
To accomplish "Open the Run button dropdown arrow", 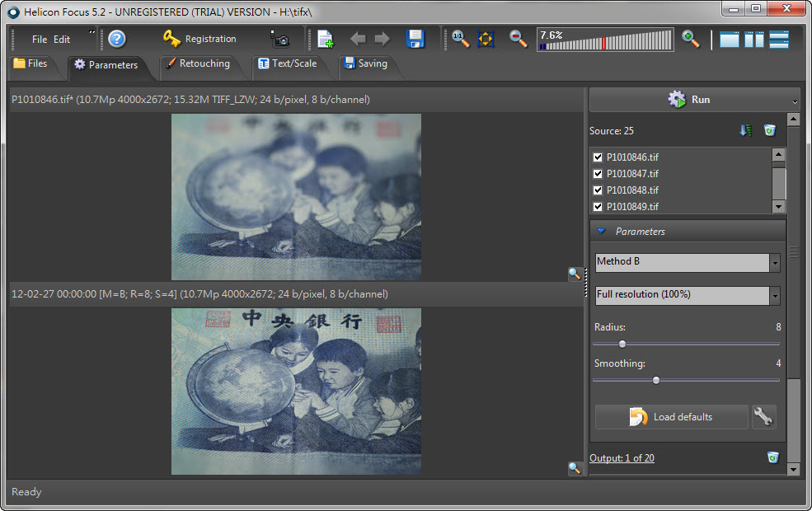I will 795,102.
